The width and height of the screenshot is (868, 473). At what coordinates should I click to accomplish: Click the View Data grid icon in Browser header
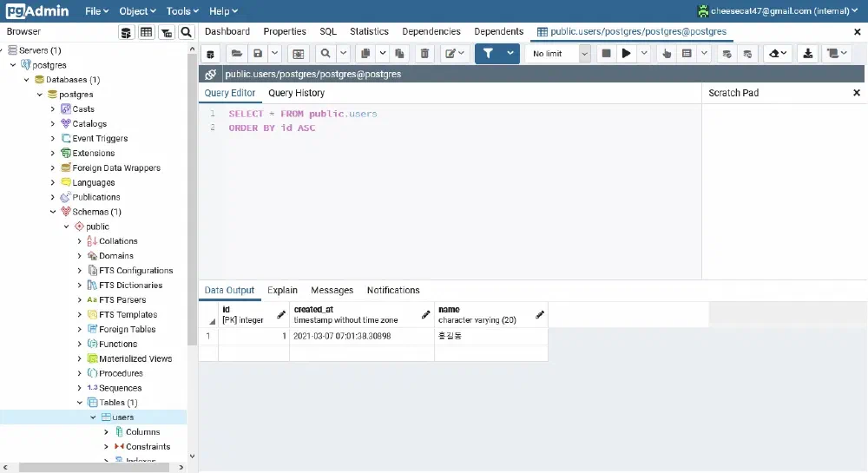[x=146, y=33]
